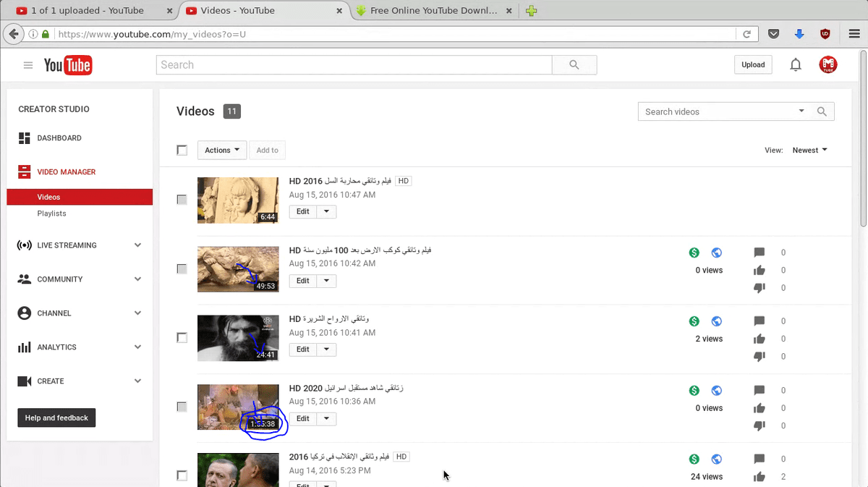Open the channel avatar account icon

(x=828, y=65)
